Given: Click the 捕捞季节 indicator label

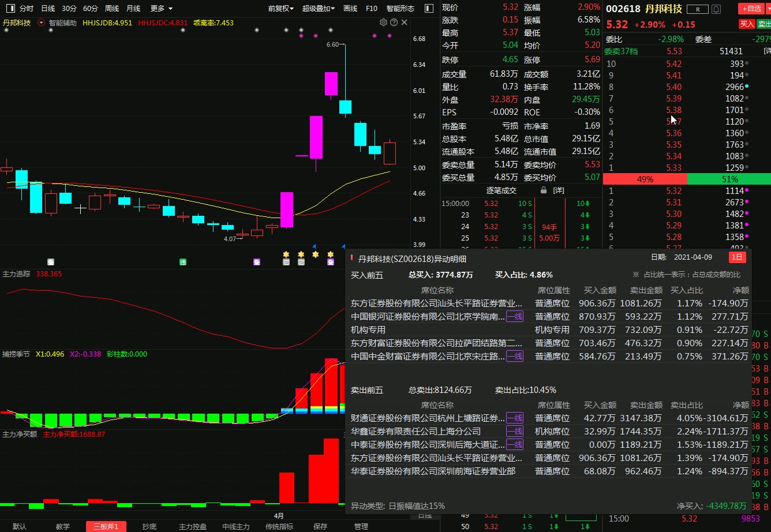Looking at the screenshot, I should pos(16,354).
